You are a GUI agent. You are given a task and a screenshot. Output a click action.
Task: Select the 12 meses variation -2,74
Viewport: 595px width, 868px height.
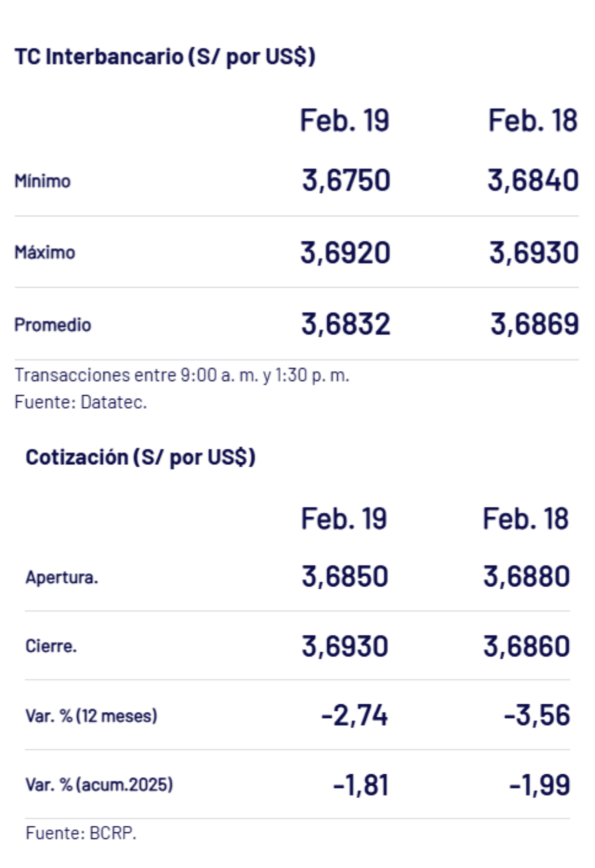(x=355, y=716)
